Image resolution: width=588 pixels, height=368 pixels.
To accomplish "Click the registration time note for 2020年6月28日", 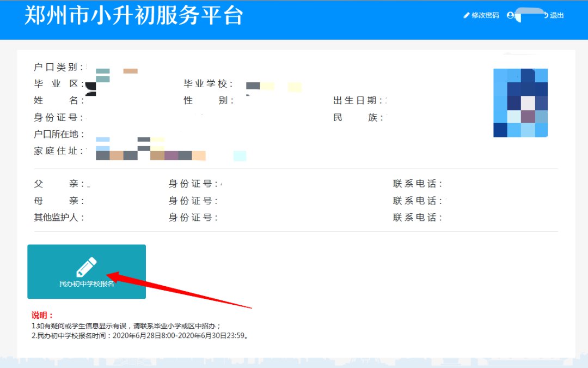I will pos(140,336).
